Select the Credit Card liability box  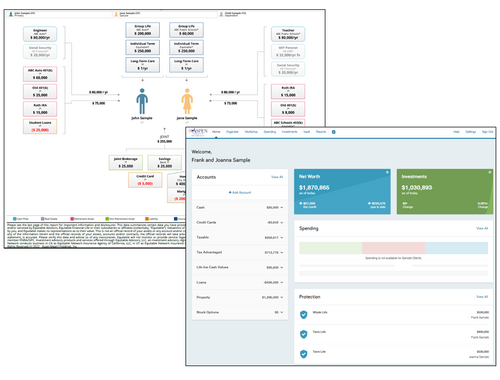145,180
